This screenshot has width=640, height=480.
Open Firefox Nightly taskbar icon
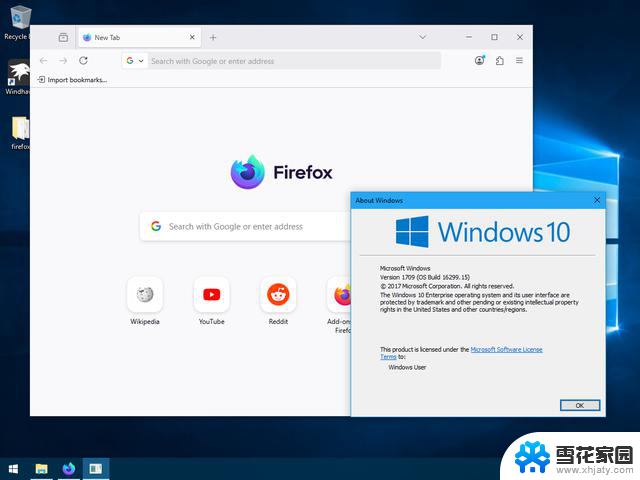(x=69, y=469)
